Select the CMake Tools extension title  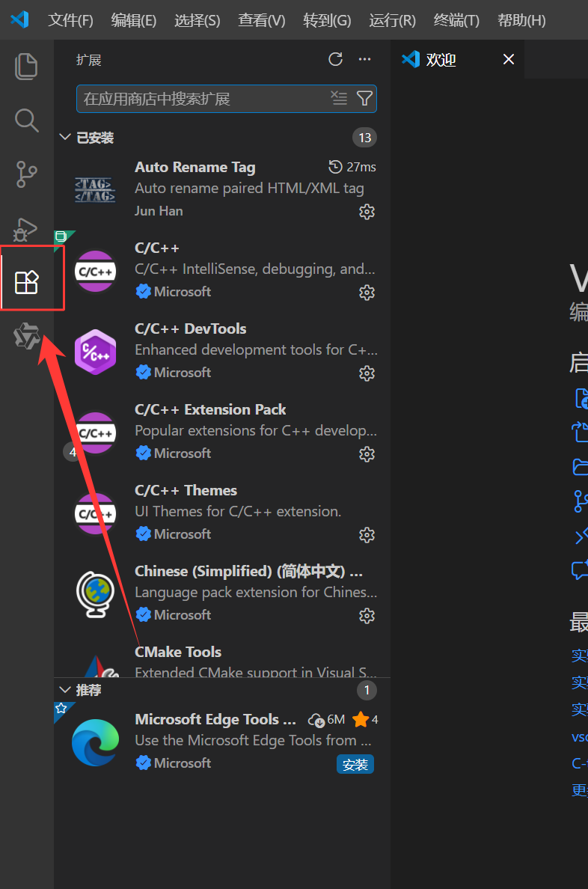tap(178, 652)
